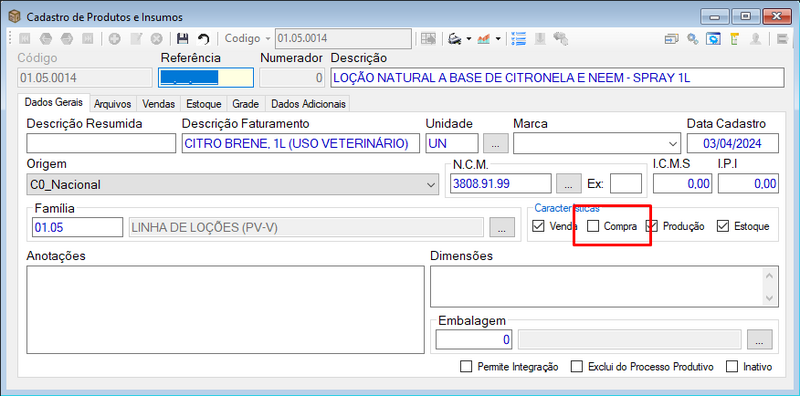Click the Descrição text field
The image size is (800, 396).
(557, 78)
